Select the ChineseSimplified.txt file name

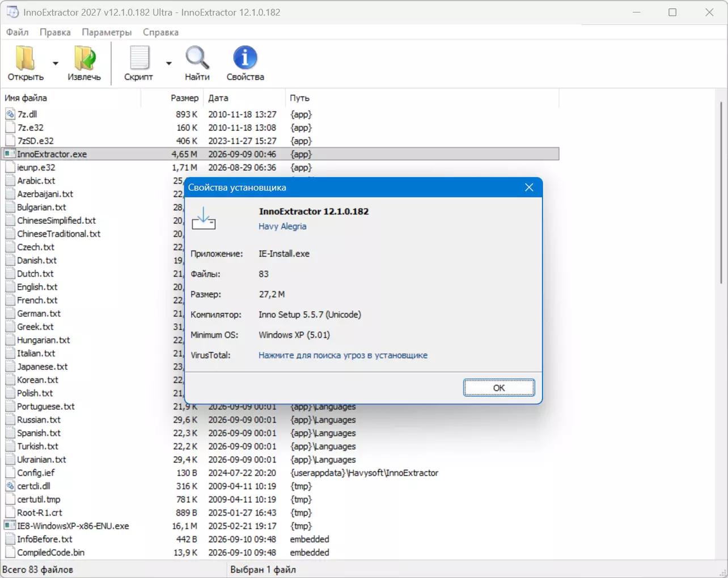pyautogui.click(x=56, y=220)
